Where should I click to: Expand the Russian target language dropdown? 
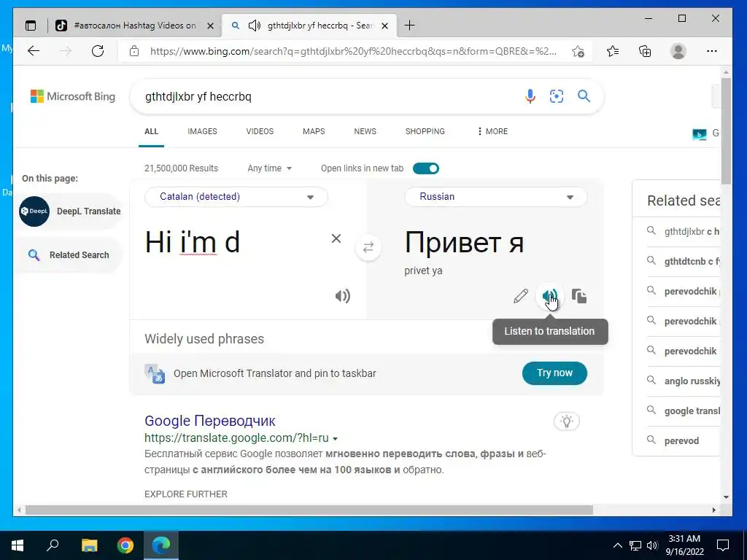pos(495,197)
